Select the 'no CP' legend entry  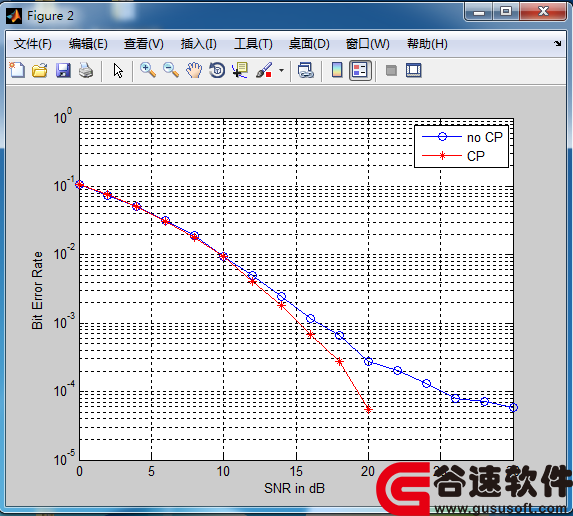pyautogui.click(x=462, y=137)
